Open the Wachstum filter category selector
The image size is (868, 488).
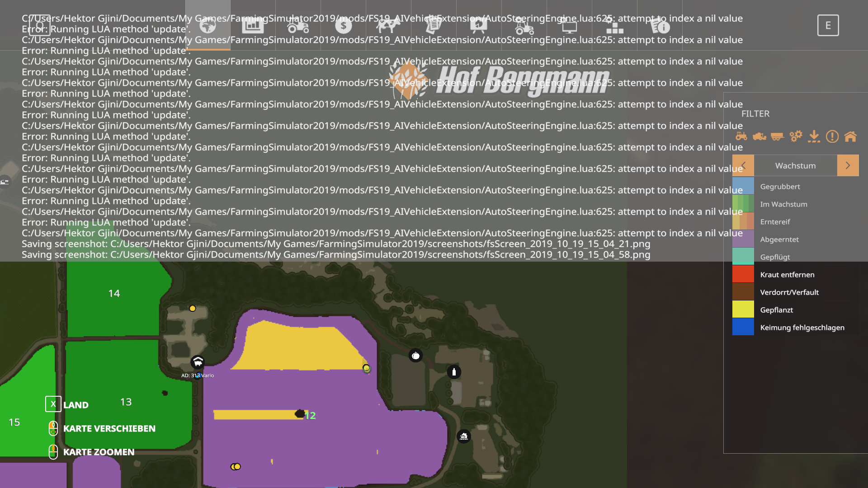pyautogui.click(x=795, y=165)
